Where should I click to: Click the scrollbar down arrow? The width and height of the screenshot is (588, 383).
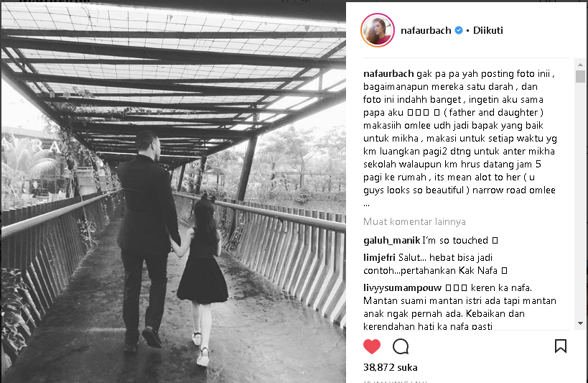click(x=580, y=323)
